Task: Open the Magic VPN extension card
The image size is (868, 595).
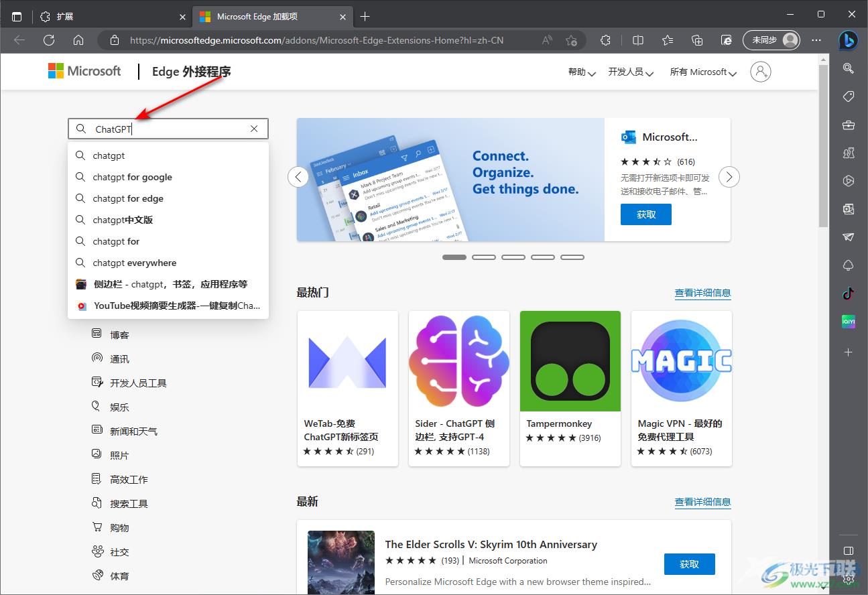Action: click(x=682, y=389)
